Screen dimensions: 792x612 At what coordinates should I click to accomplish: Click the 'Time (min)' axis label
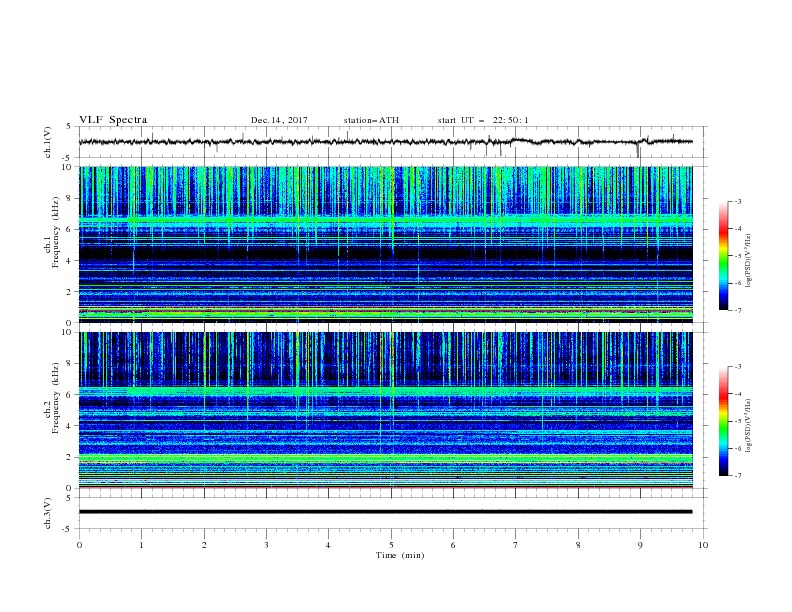(x=400, y=555)
